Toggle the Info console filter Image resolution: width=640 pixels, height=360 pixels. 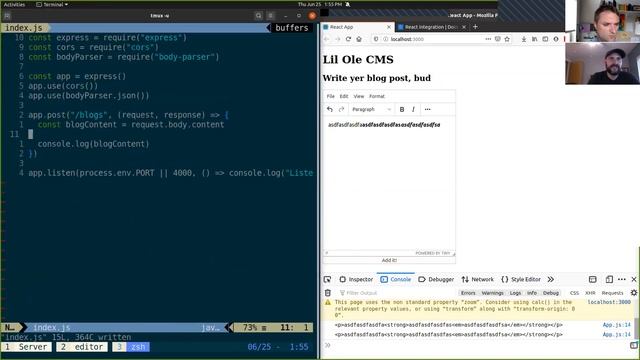(x=532, y=293)
